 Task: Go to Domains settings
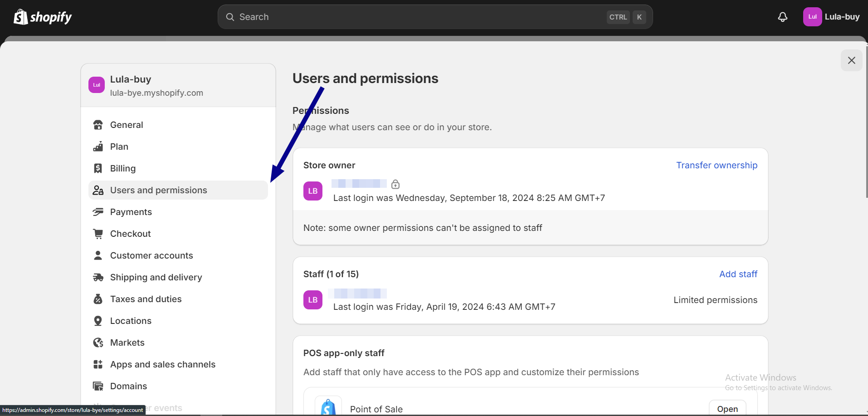pos(178,386)
